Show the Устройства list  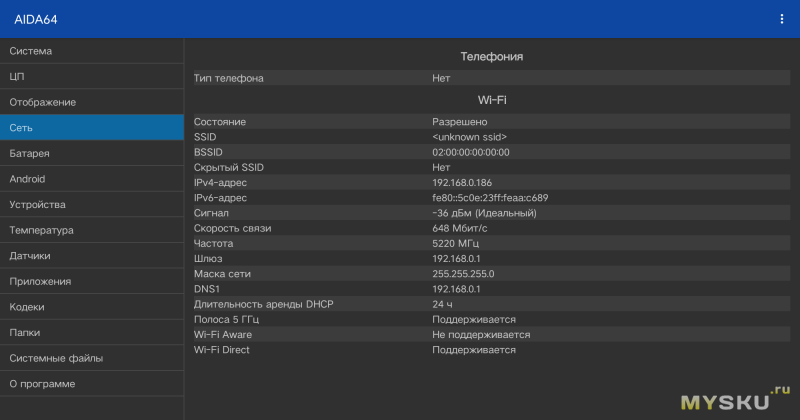[x=92, y=205]
